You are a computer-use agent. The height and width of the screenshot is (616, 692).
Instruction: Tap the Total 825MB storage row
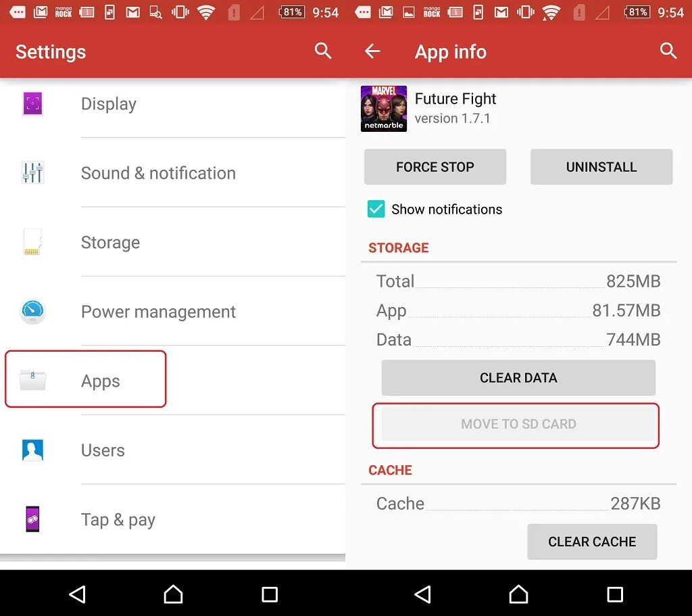coord(518,281)
